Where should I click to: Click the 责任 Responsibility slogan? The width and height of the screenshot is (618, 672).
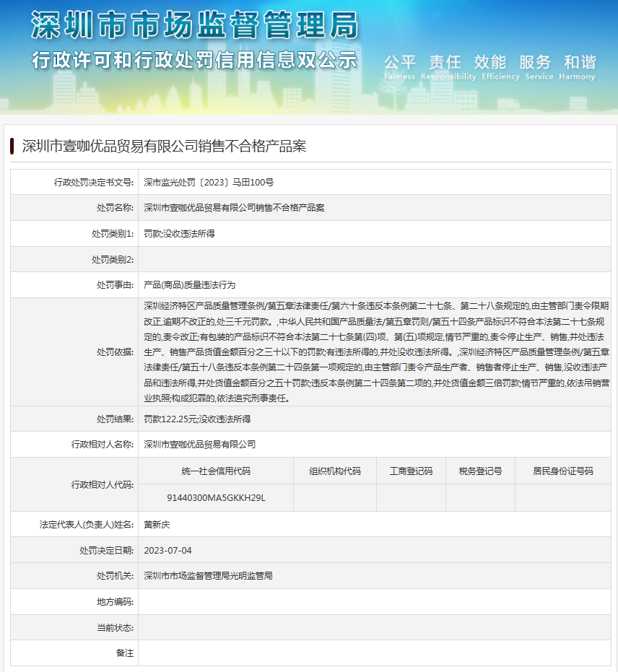[448, 67]
